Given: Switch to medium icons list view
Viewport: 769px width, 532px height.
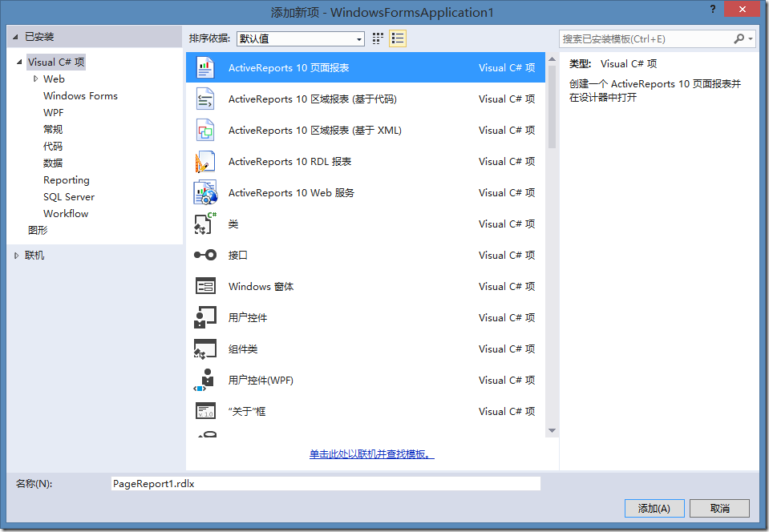Looking at the screenshot, I should coord(398,38).
